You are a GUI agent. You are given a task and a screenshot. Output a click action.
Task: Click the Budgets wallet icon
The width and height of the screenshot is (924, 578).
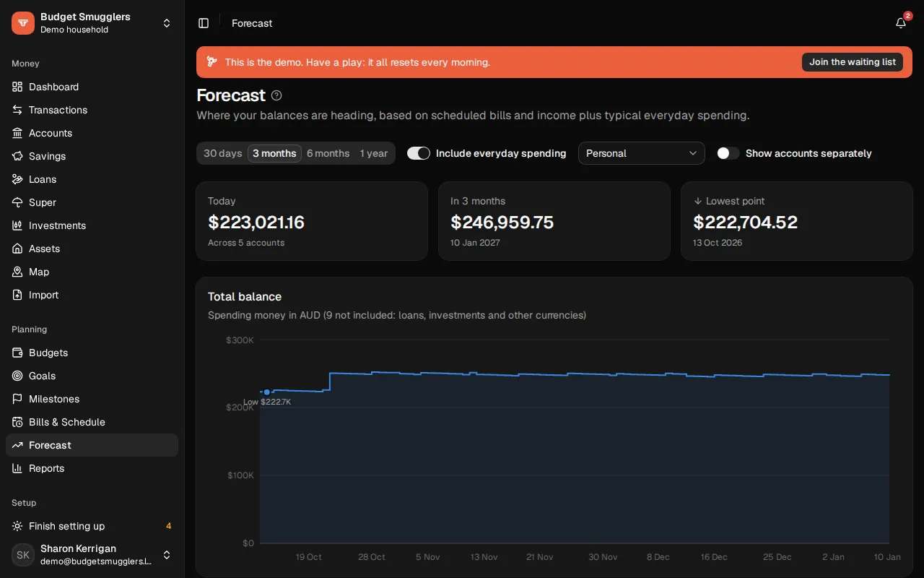pos(17,353)
